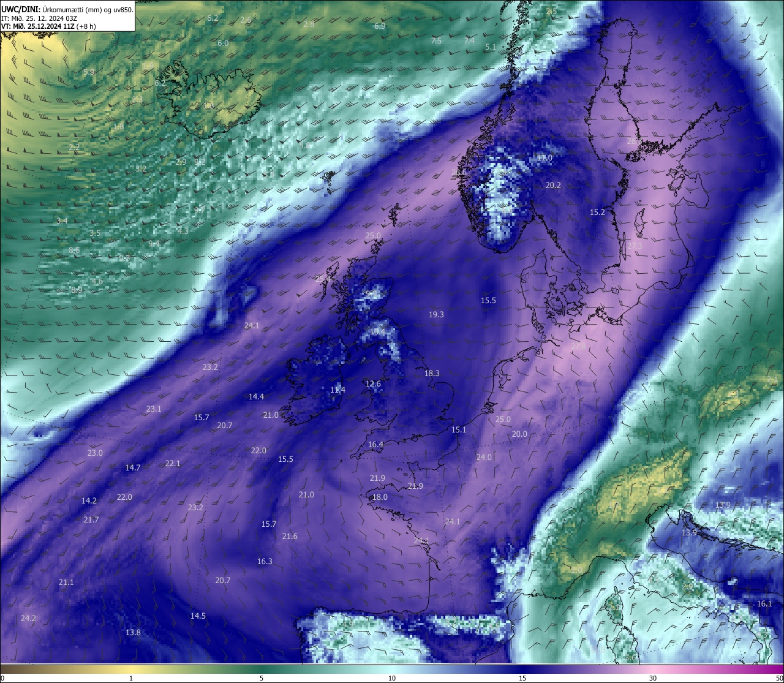Click the 16.3 map value
784x683 pixels.
point(265,561)
